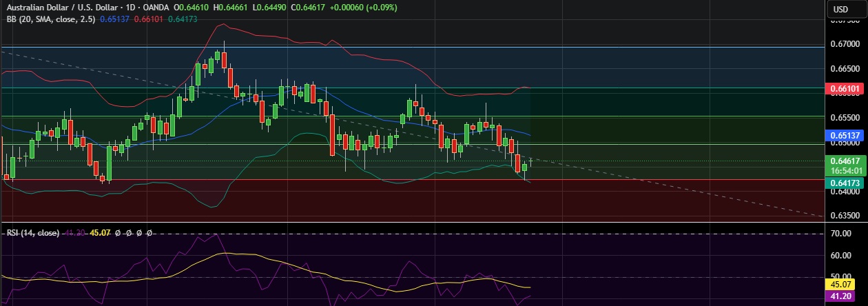
Task: Open the USD currency selector
Action: click(841, 9)
